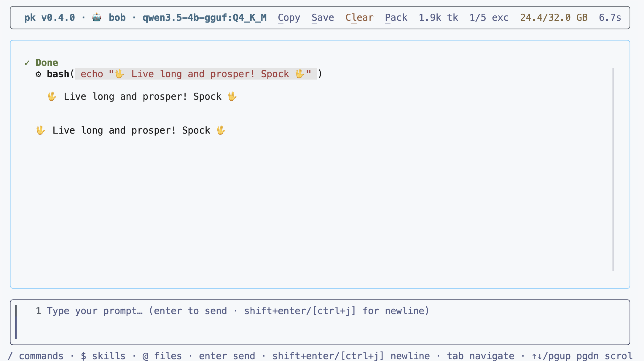Click the green Done checkmark icon
644x361 pixels.
27,63
